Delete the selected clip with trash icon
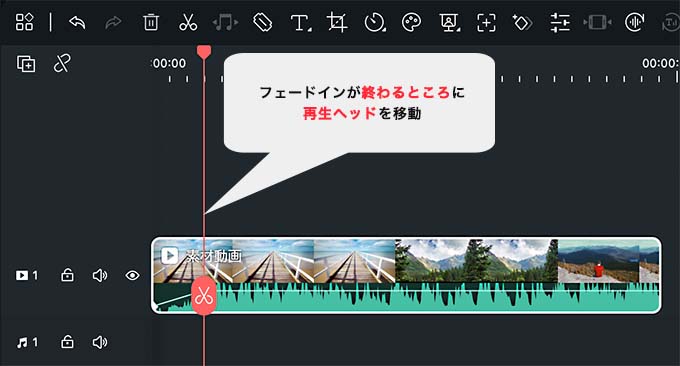 point(150,22)
